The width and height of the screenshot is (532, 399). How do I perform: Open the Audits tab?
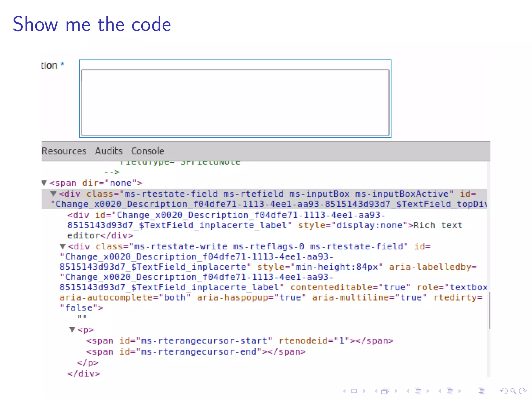point(109,151)
